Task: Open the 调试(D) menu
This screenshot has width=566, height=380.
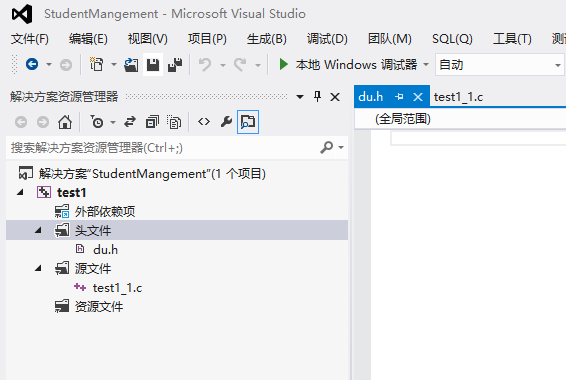Action: pos(327,39)
